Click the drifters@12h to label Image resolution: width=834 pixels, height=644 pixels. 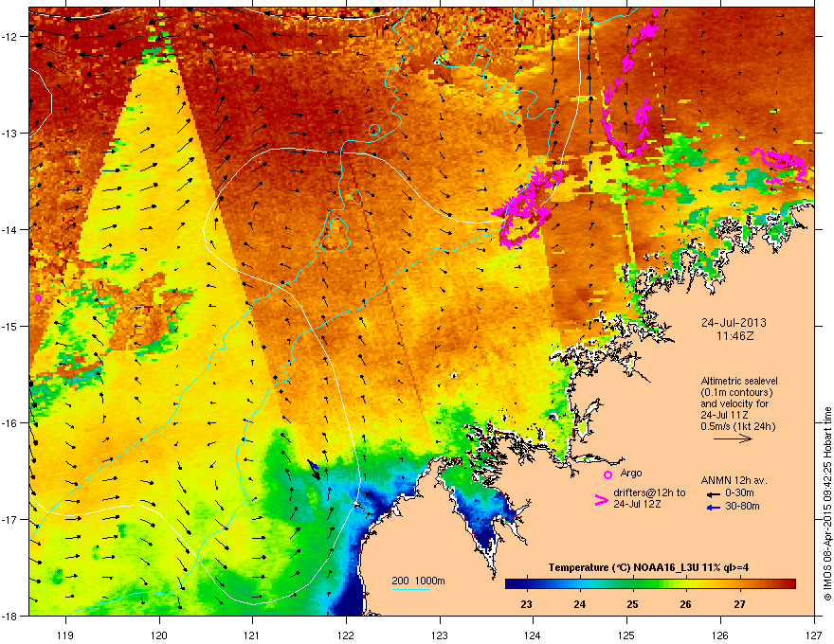click(649, 493)
